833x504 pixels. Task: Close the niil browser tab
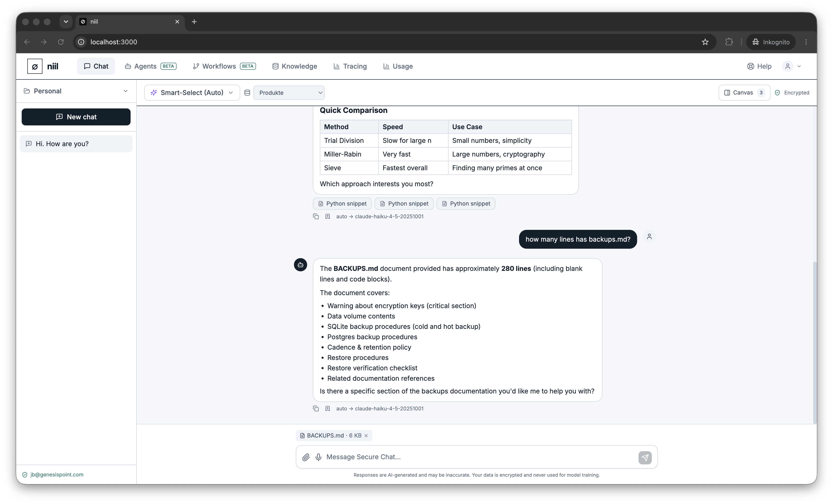(177, 22)
